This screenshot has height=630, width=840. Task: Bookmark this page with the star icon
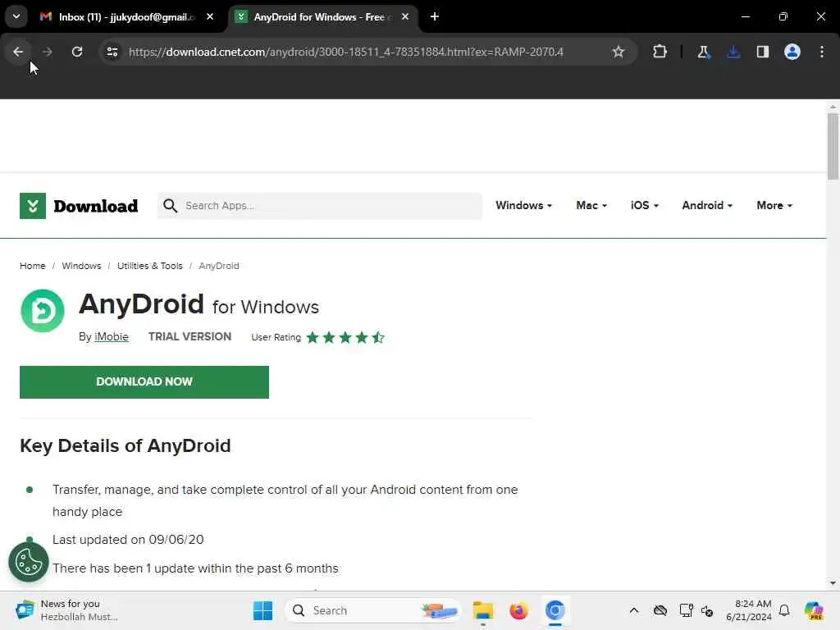coord(619,52)
